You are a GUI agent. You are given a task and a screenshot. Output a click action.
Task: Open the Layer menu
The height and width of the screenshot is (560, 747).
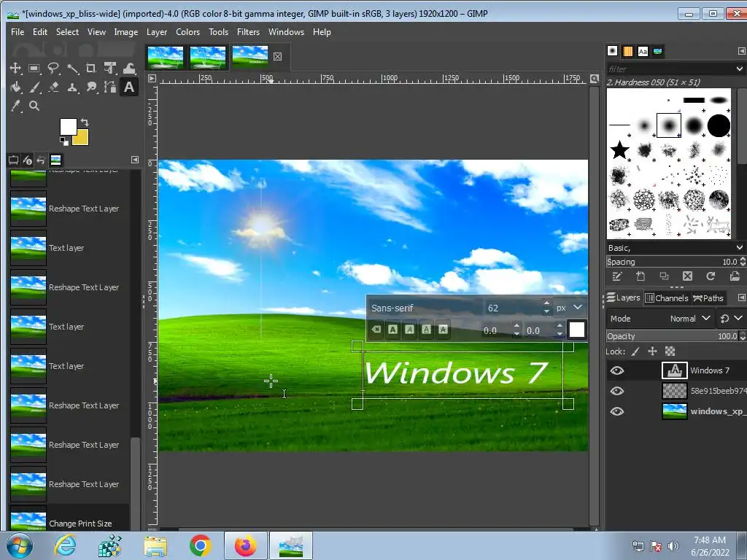click(x=157, y=32)
